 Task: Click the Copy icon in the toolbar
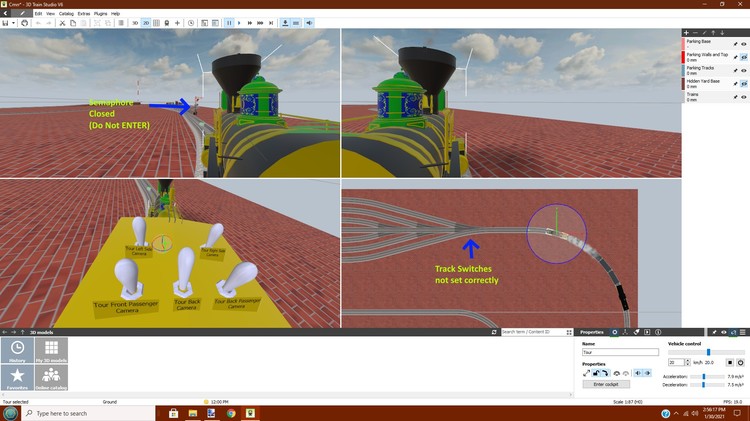point(73,23)
